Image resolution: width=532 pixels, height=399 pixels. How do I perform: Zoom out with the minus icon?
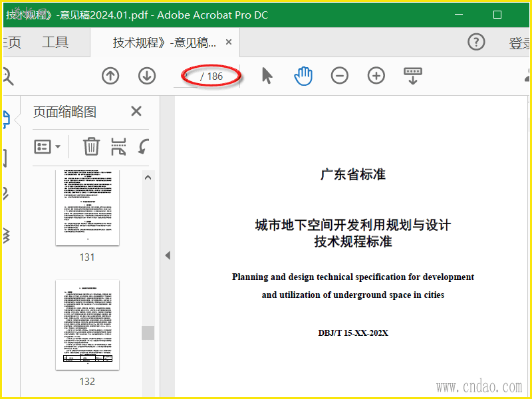[x=340, y=75]
